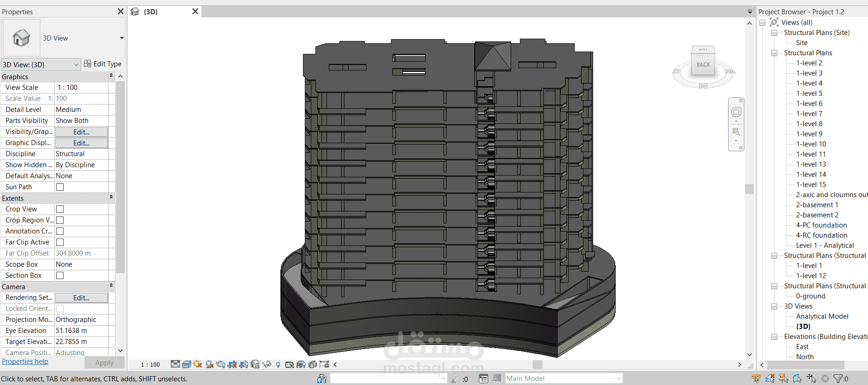Open the Main Model design options dropdown
This screenshot has height=385, width=868.
click(564, 379)
